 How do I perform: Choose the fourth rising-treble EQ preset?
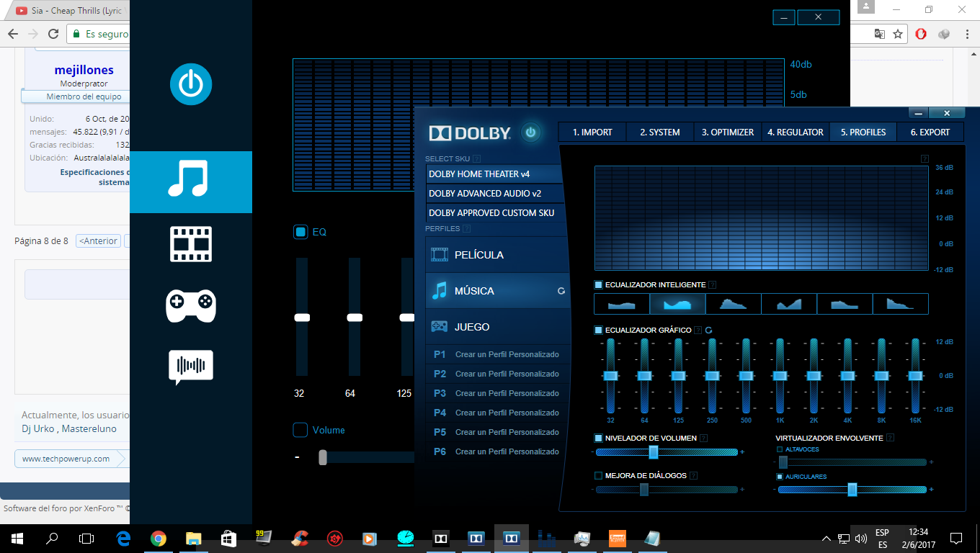pos(789,304)
